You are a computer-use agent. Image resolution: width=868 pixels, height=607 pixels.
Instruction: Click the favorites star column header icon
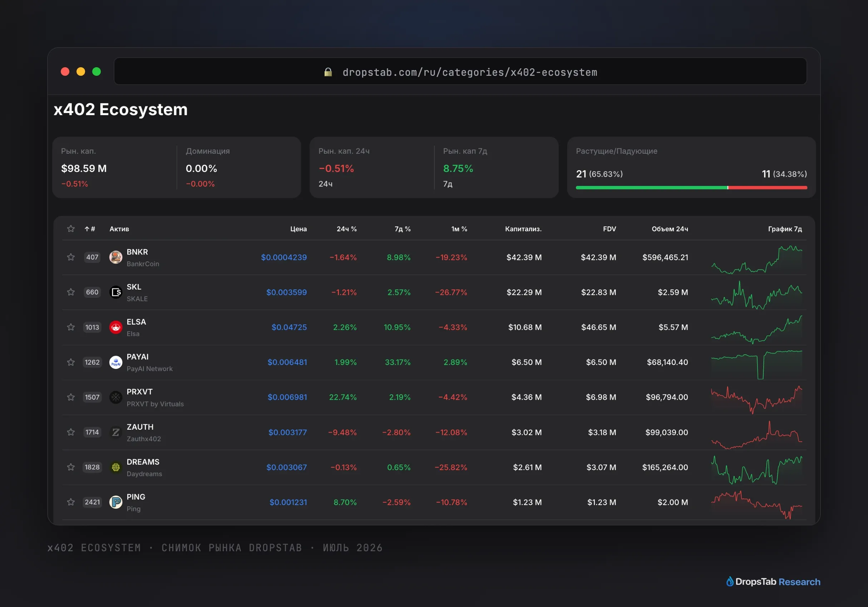tap(71, 229)
